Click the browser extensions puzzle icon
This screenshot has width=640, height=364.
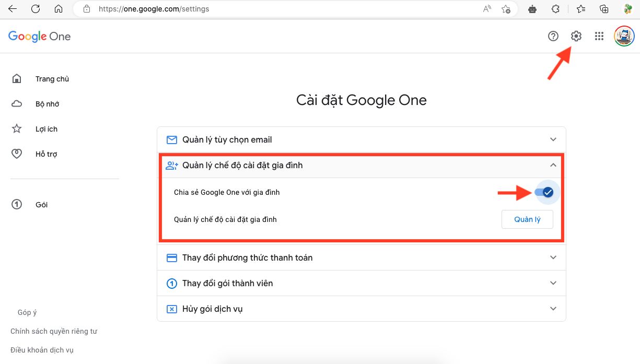point(555,9)
